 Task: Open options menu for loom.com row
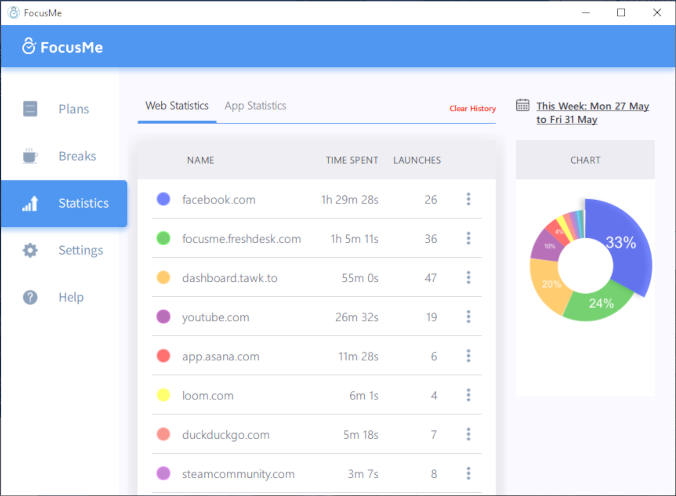(468, 395)
